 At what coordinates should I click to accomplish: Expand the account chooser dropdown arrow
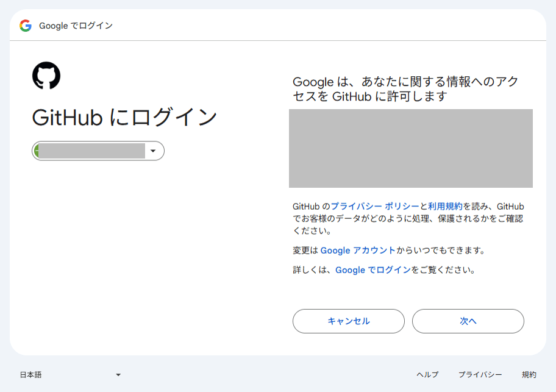(154, 151)
